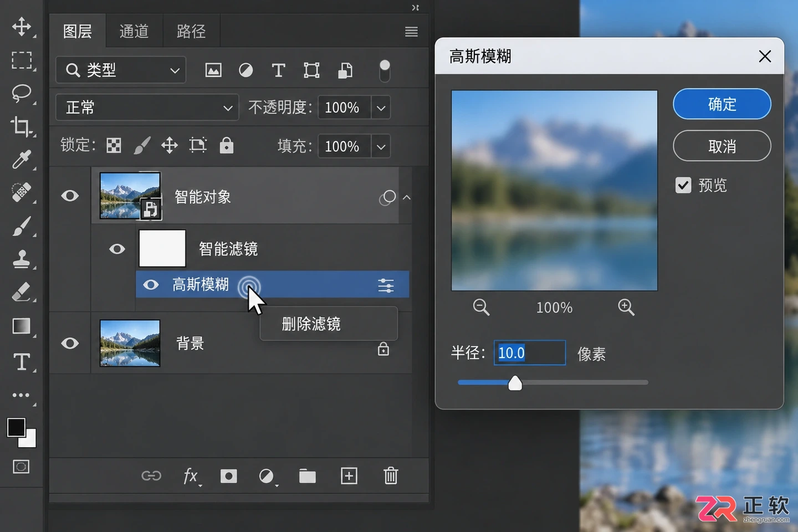Filter layers by pixel image icon
The image size is (798, 532).
tap(213, 70)
